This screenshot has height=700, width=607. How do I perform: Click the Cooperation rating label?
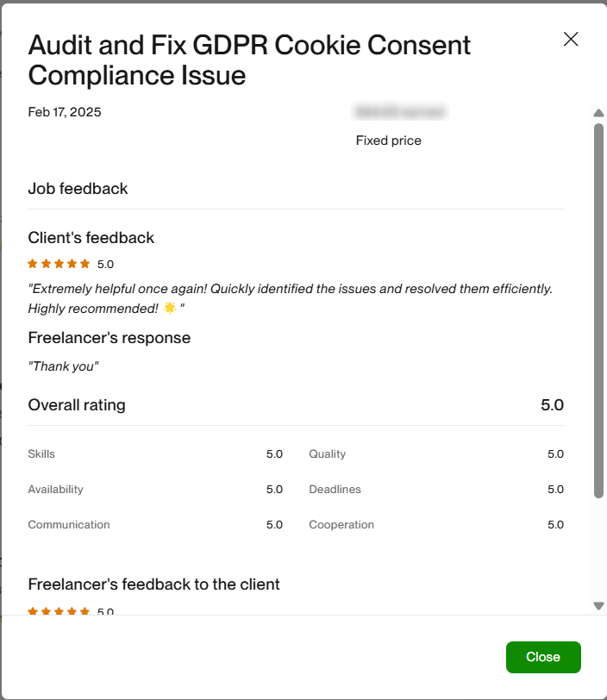(341, 525)
